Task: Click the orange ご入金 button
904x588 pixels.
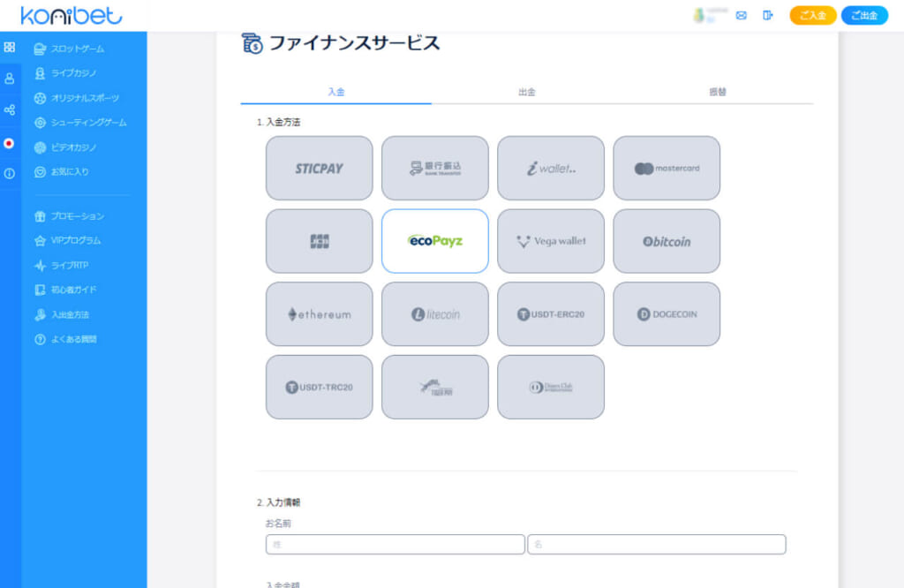Action: [x=812, y=16]
